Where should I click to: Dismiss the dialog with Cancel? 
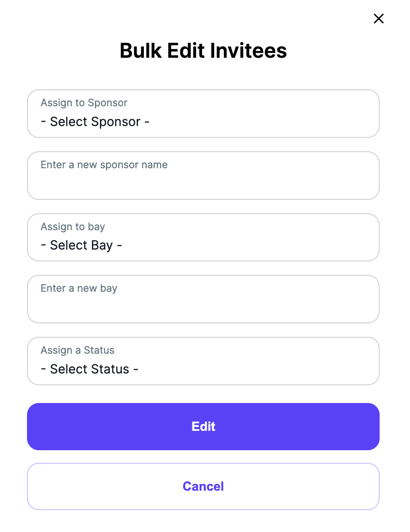pyautogui.click(x=203, y=486)
